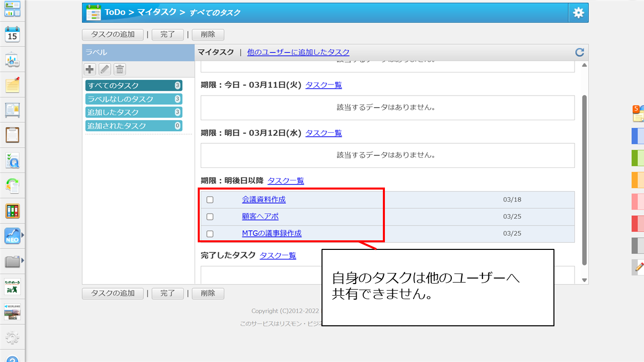Open ToDo settings gear in header
Image resolution: width=644 pixels, height=362 pixels.
[579, 13]
